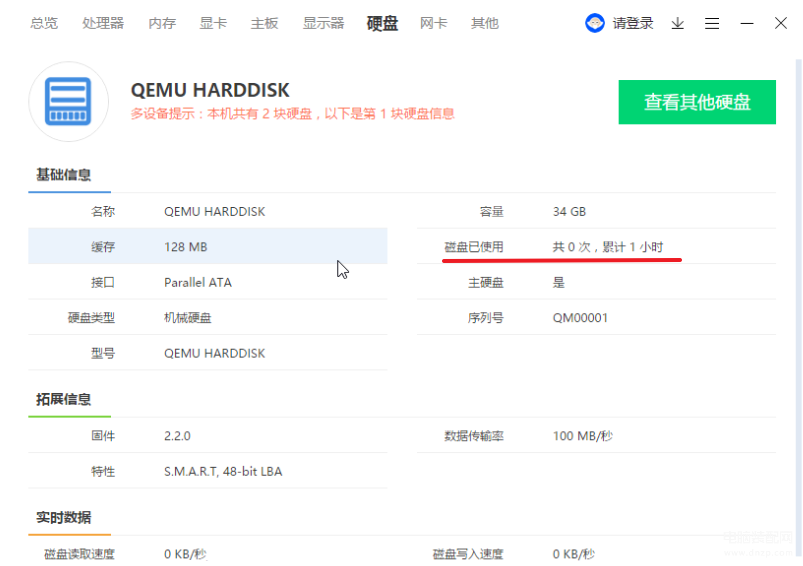Click the 磁盘读取速度 value 0 KB/秒
803x566 pixels.
(x=185, y=554)
